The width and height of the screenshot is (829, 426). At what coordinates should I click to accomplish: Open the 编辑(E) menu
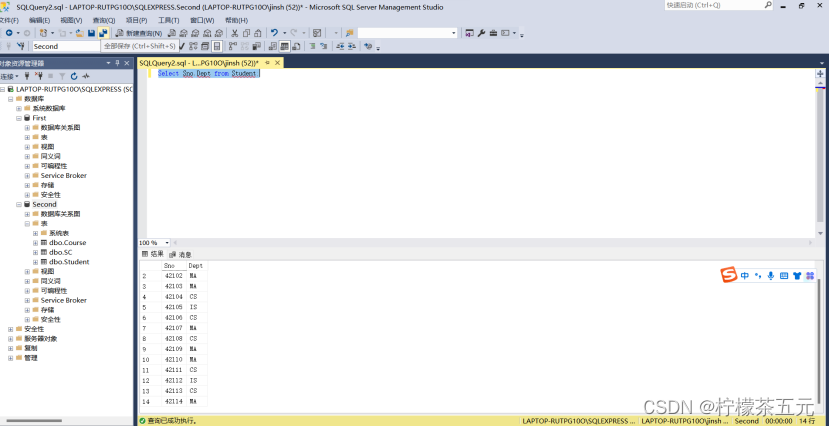coord(40,20)
